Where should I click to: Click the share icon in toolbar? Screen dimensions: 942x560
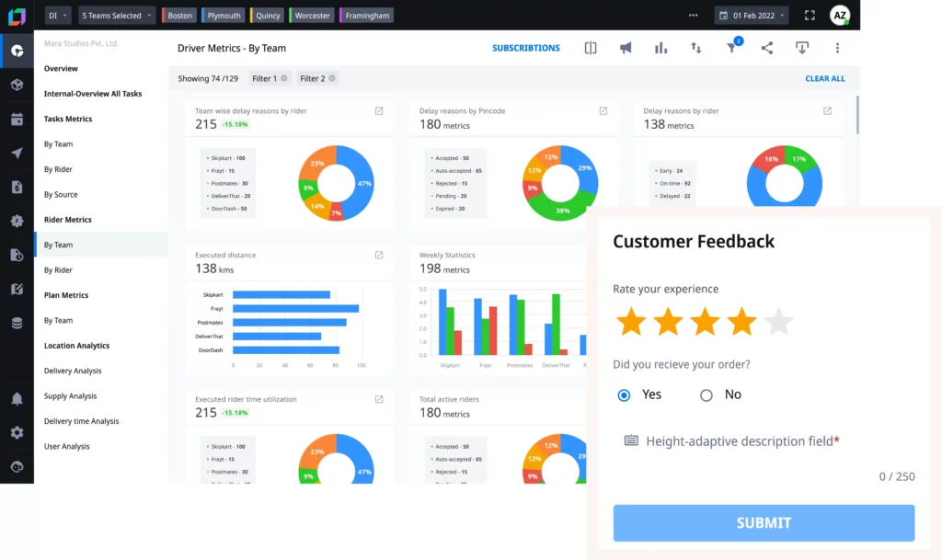[767, 48]
